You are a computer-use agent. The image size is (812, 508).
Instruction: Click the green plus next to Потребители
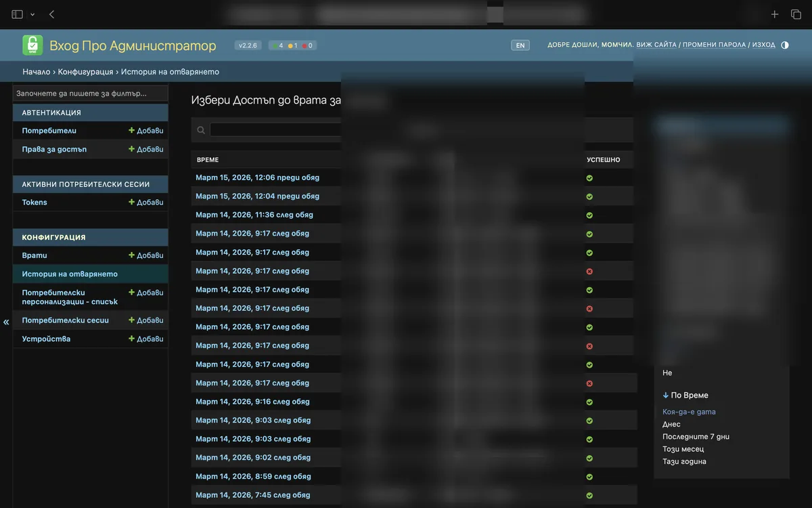click(x=132, y=131)
